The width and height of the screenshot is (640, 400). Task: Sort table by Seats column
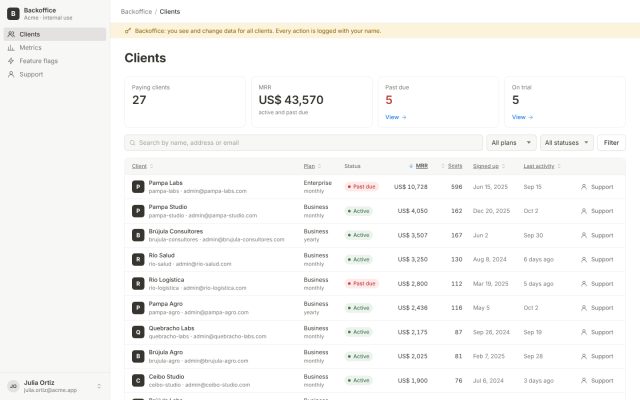click(452, 166)
